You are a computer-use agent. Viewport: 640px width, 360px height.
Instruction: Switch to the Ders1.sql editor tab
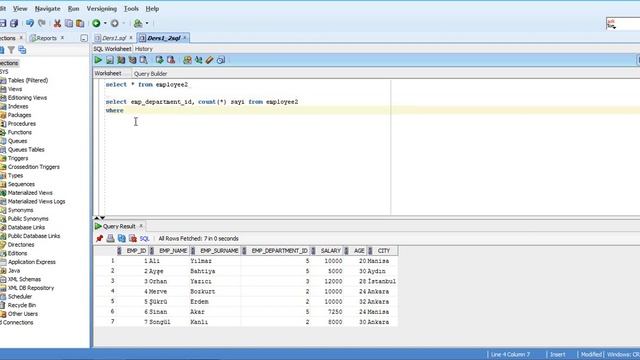pyautogui.click(x=113, y=38)
